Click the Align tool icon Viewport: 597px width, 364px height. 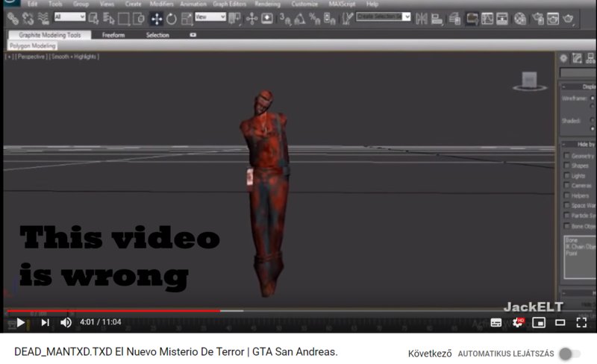click(437, 19)
